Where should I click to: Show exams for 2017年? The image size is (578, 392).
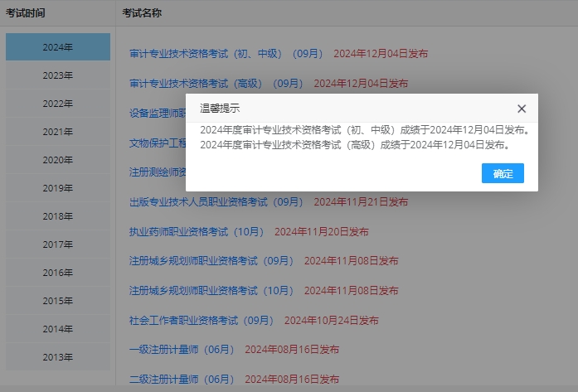pyautogui.click(x=58, y=244)
